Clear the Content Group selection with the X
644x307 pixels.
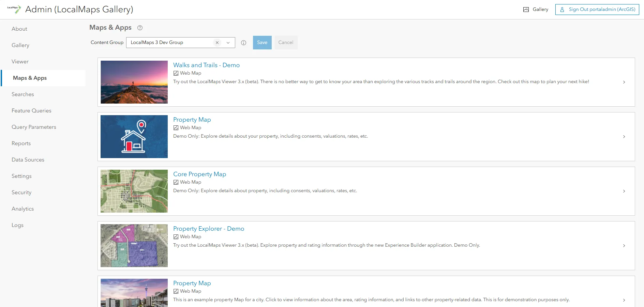click(x=217, y=42)
